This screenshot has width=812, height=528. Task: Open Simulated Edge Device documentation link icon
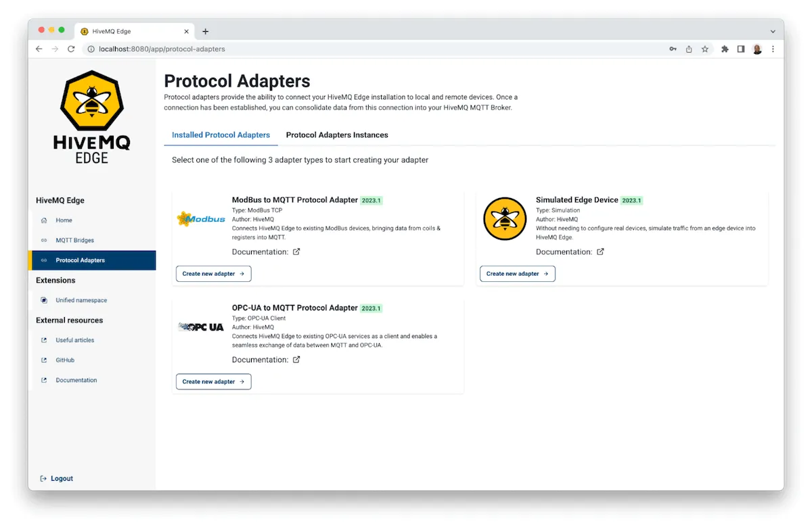tap(600, 251)
